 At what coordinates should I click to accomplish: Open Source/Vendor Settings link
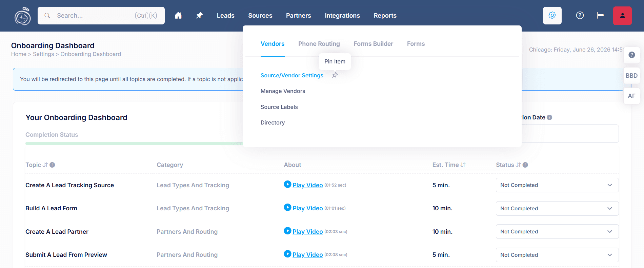pyautogui.click(x=292, y=75)
